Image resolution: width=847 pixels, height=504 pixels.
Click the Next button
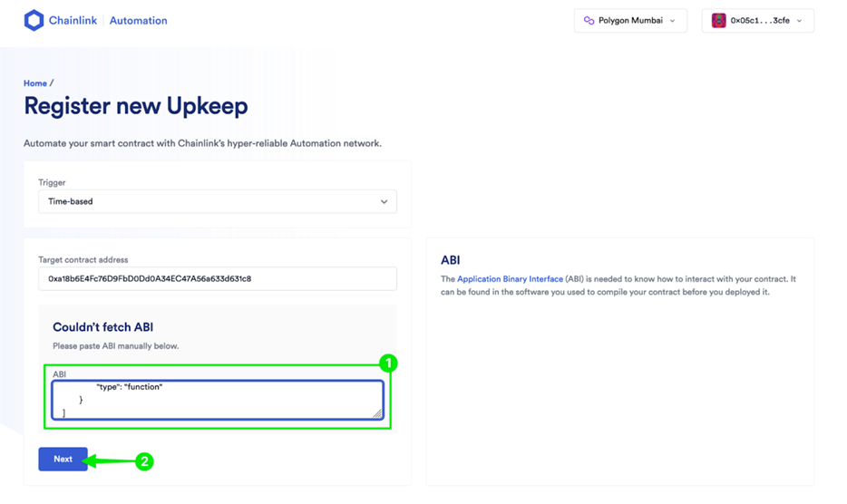pyautogui.click(x=63, y=460)
